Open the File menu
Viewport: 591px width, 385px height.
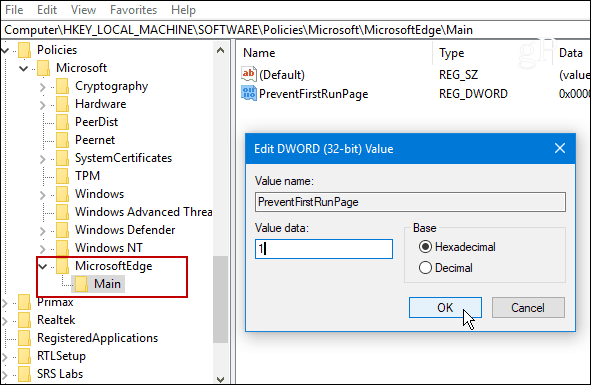coord(14,9)
